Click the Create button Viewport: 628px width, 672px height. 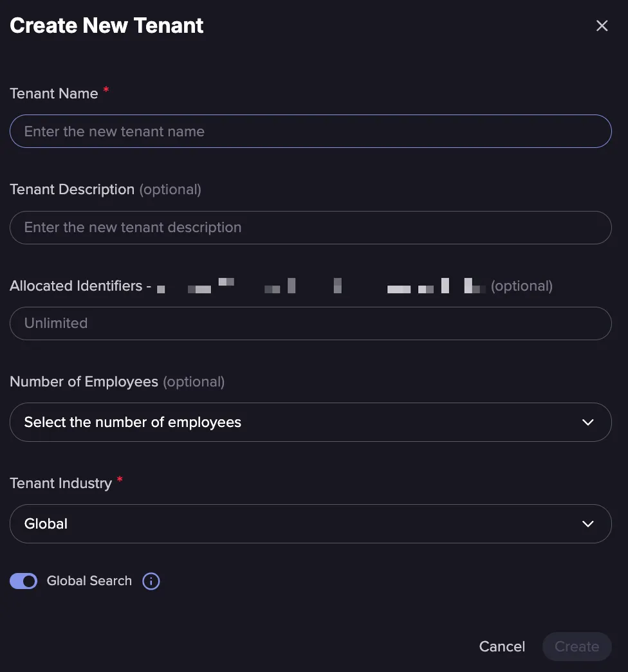click(577, 646)
